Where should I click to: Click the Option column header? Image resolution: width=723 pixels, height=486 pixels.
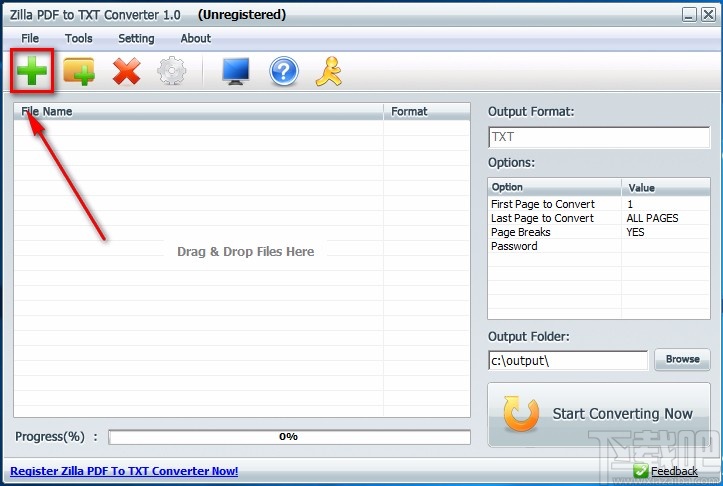click(555, 187)
